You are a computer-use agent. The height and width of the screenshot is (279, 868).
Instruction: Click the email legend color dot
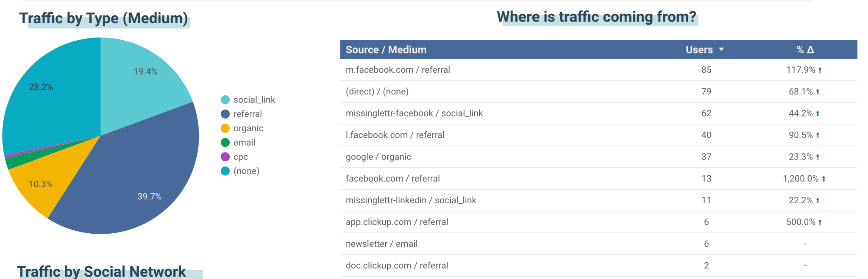[225, 142]
